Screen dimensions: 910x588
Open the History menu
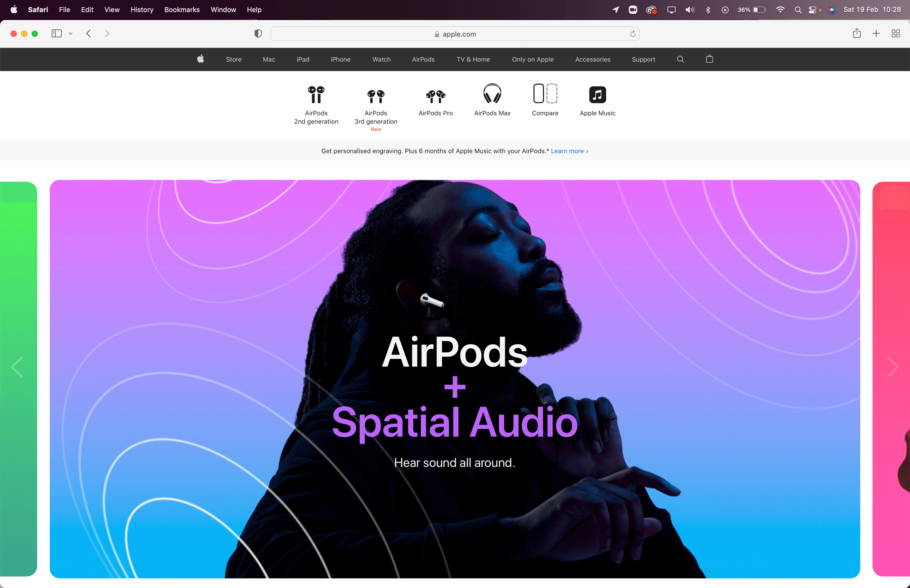pos(142,9)
